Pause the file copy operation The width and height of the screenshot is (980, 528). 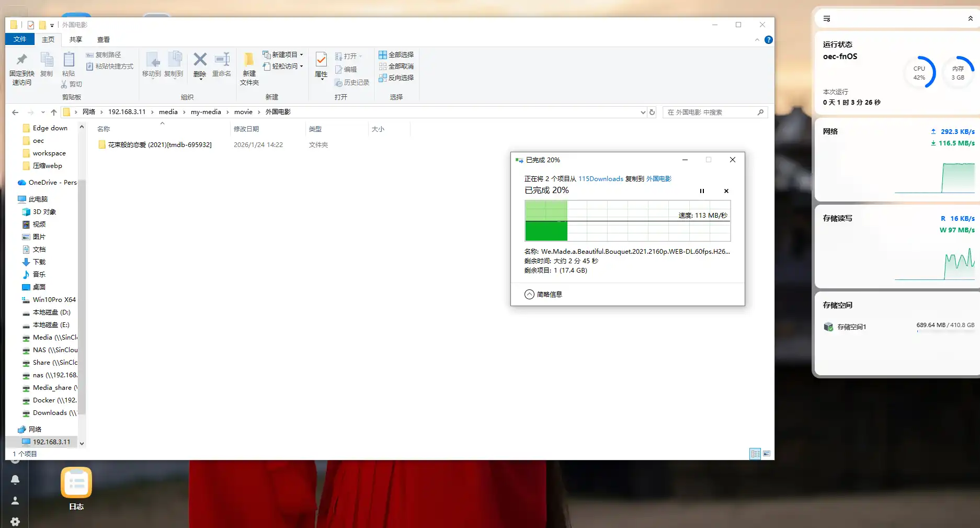(x=702, y=191)
